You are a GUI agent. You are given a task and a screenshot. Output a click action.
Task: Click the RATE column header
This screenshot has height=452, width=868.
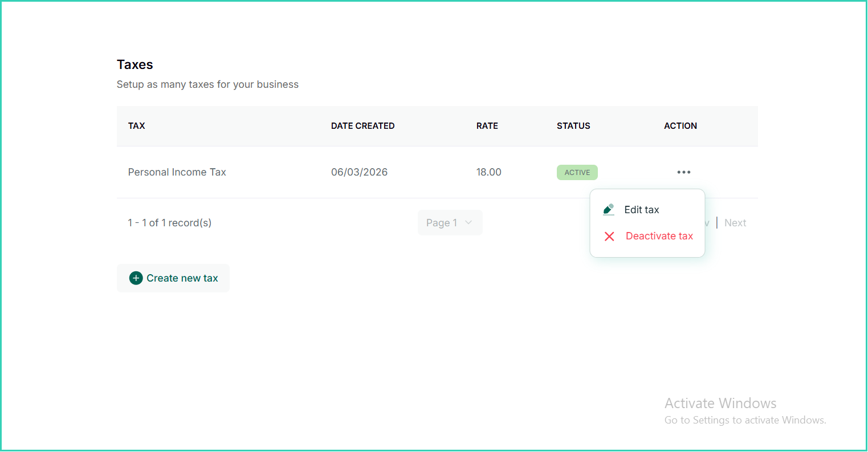(x=487, y=126)
